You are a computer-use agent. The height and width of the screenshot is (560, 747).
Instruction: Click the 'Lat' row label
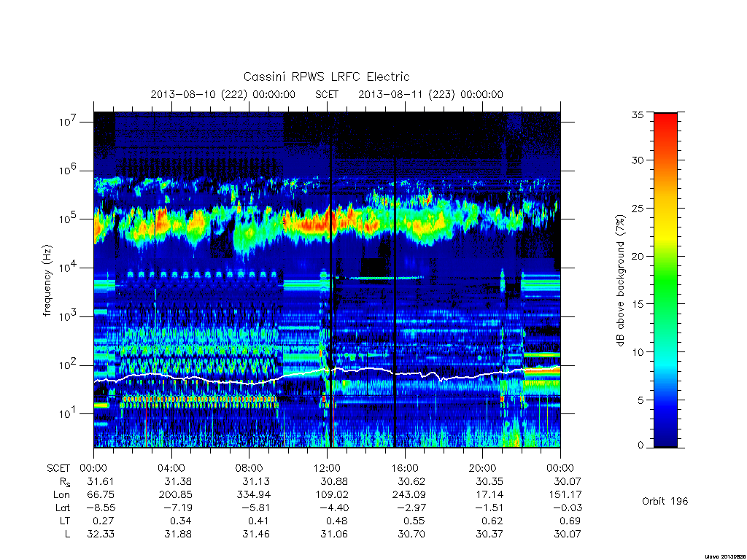click(63, 507)
